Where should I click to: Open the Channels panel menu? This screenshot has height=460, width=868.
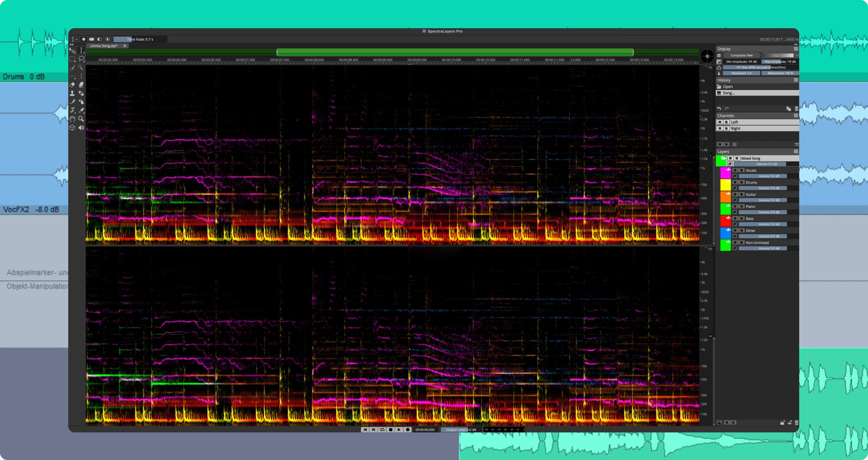(x=796, y=115)
